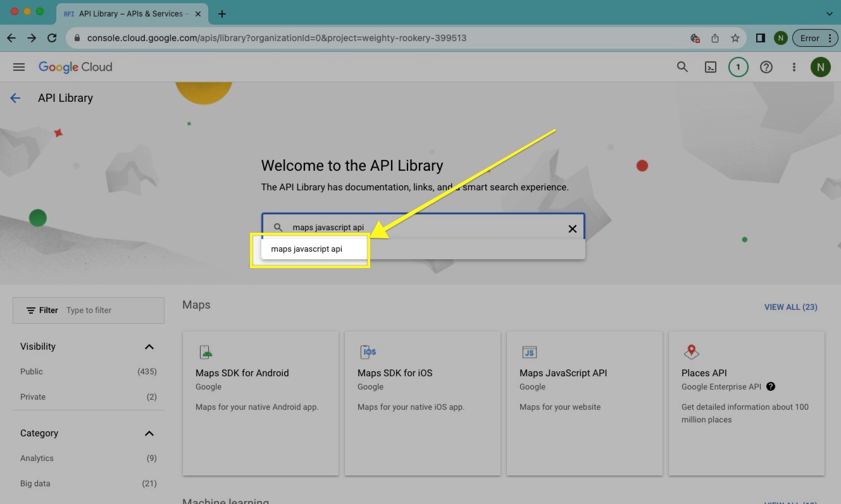Go back using API Library back arrow
Viewport: 841px width, 504px height.
point(15,98)
